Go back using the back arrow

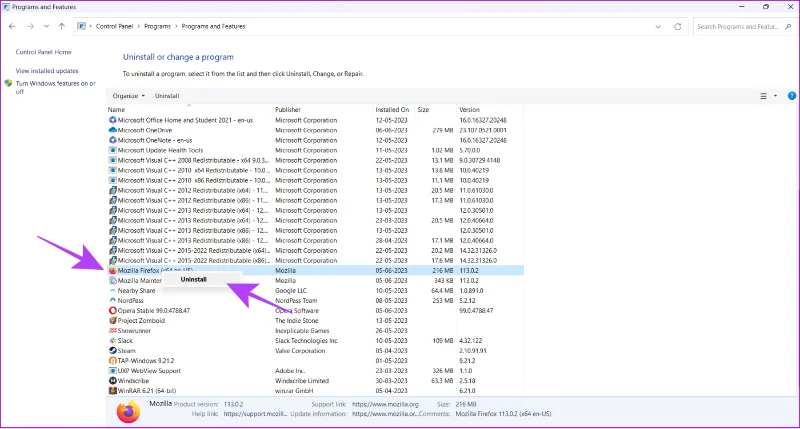coord(12,26)
